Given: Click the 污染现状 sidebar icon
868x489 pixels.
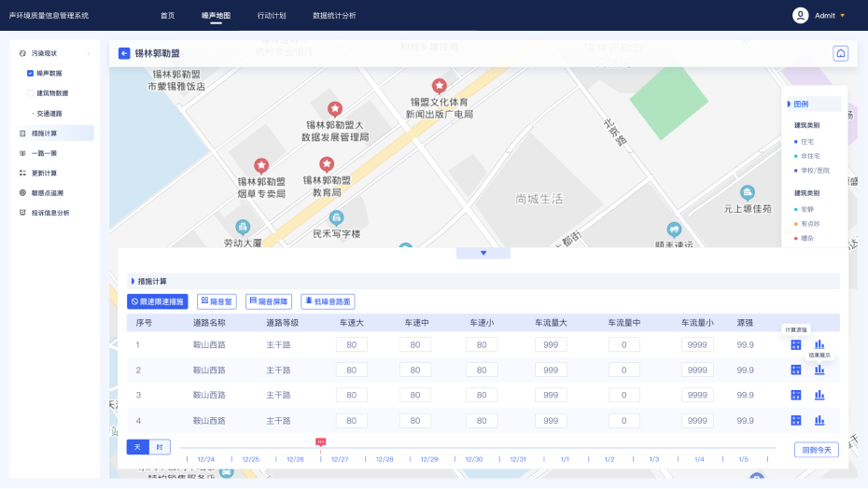Looking at the screenshot, I should (22, 53).
